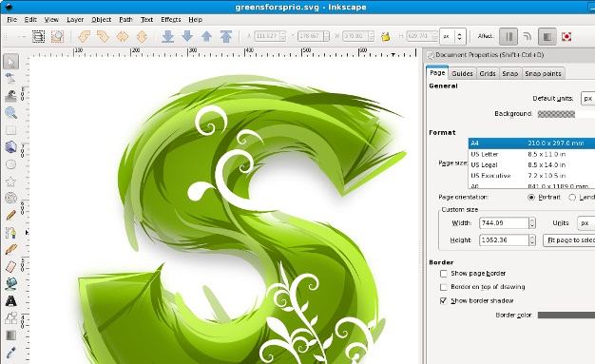Click the rubberband touch selection icon
This screenshot has height=364, width=595.
point(57,36)
